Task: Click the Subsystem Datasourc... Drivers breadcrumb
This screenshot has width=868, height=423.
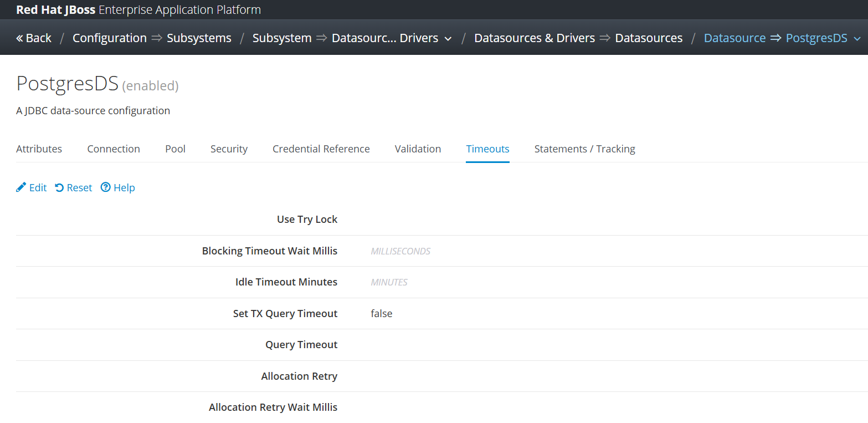Action: 345,38
